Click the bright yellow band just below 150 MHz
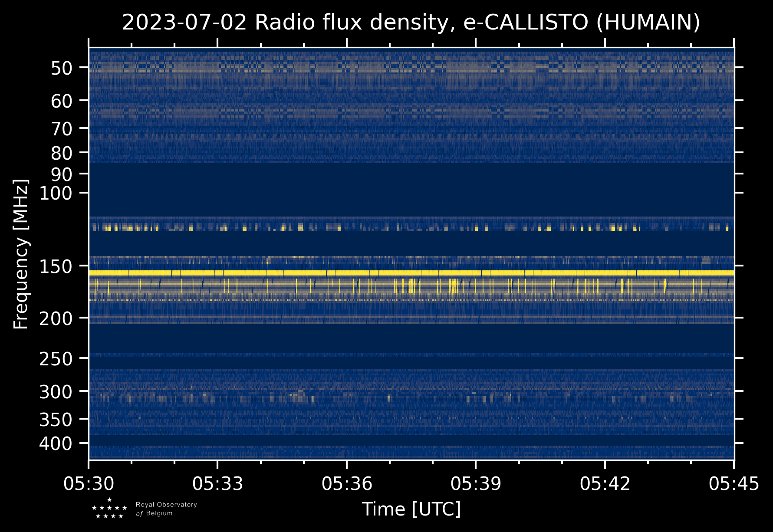Screen dimensions: 773x532 coord(411,273)
